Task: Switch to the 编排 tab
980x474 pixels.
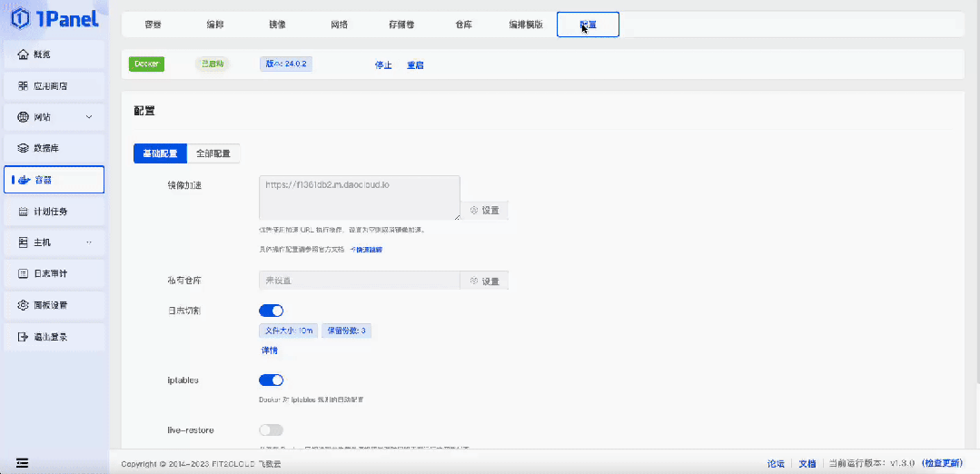Action: (215, 25)
